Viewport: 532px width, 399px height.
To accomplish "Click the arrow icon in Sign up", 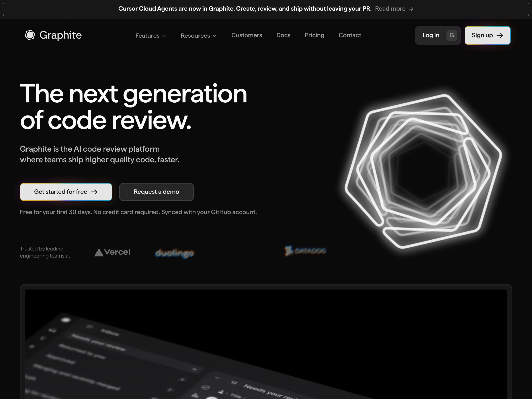I will point(500,35).
